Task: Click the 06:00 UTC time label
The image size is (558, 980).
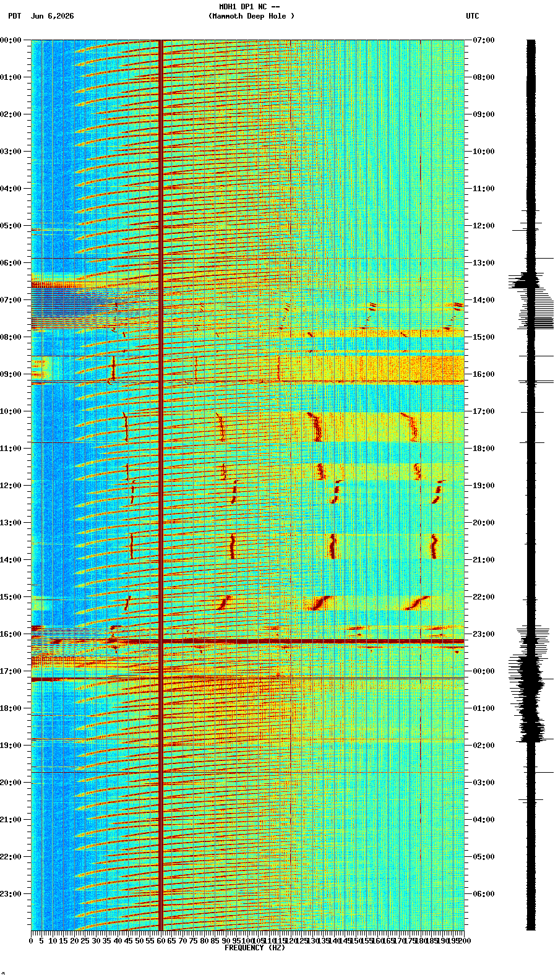Action: click(484, 894)
